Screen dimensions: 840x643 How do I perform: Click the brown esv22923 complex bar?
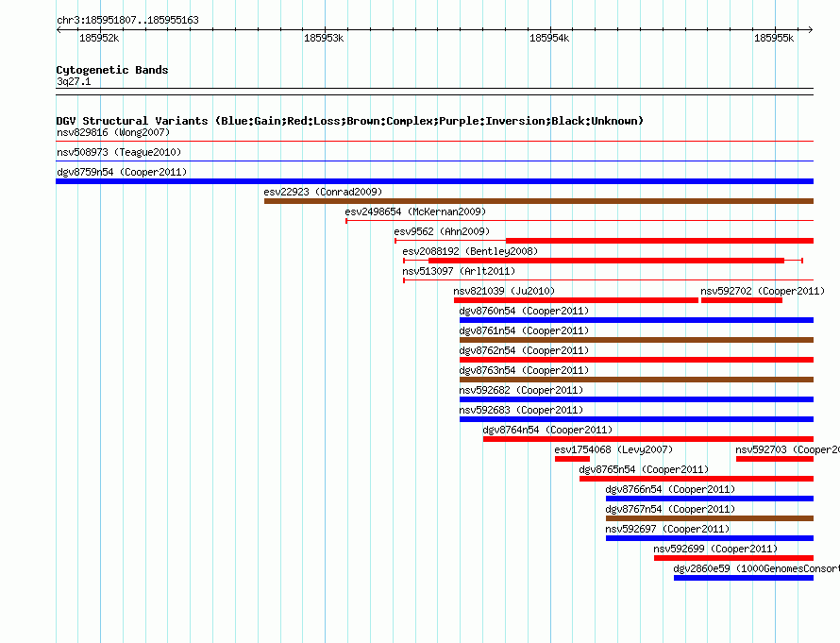[539, 201]
